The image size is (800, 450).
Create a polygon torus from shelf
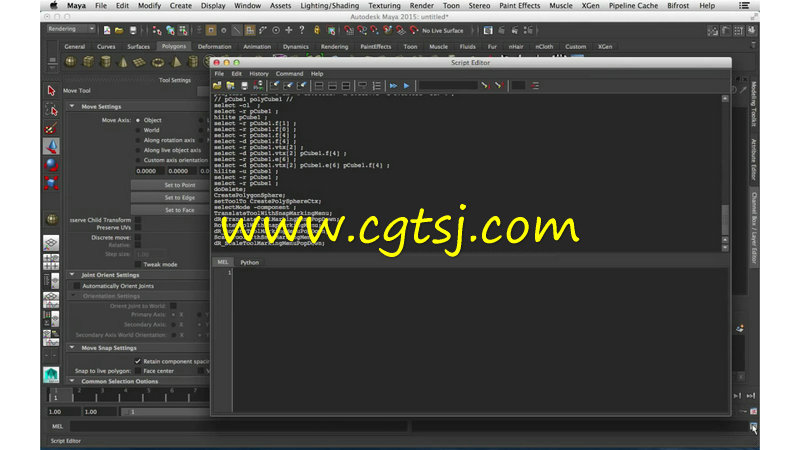tap(158, 62)
